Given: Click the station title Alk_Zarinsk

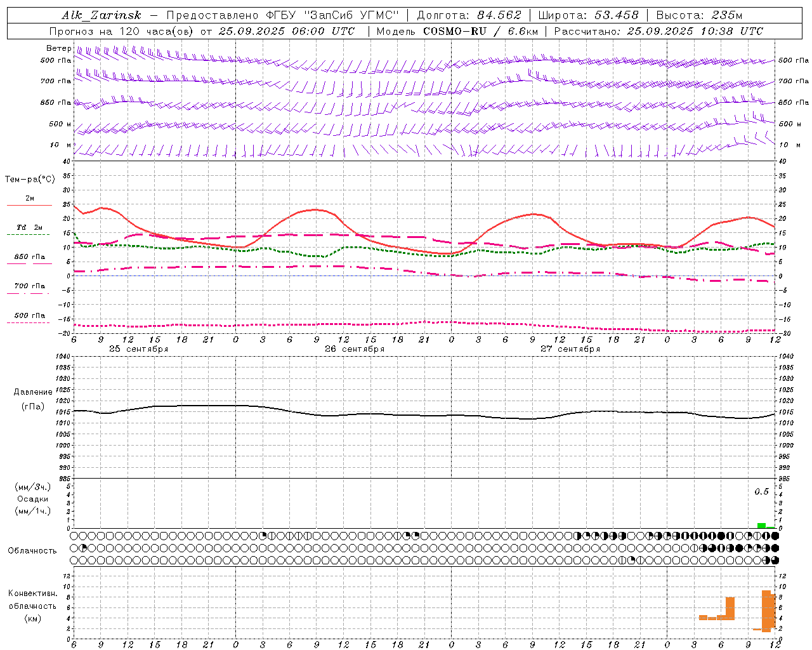Looking at the screenshot, I should [101, 15].
